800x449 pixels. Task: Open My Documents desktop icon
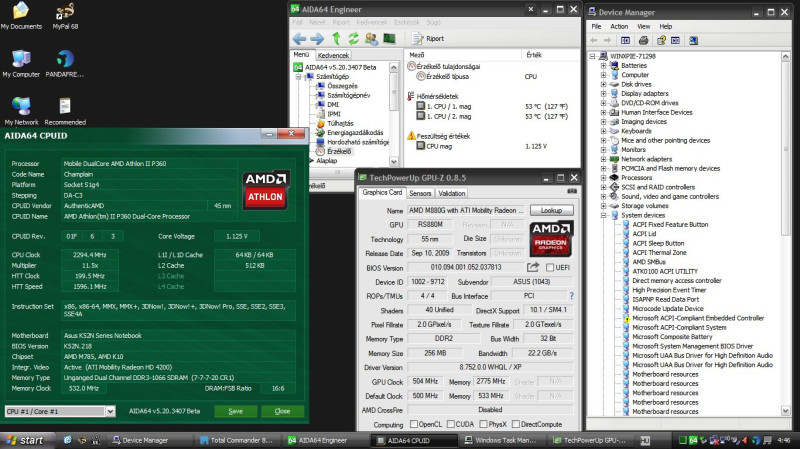coord(21,16)
